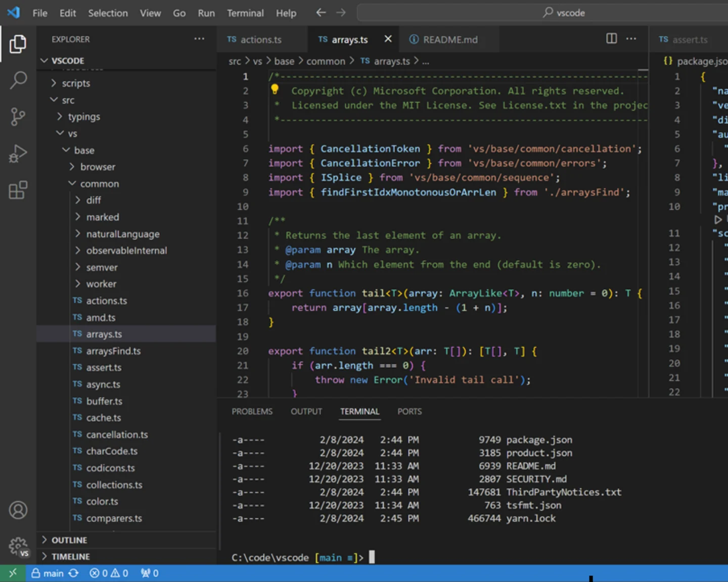This screenshot has height=582, width=728.
Task: Open warnings count in status bar
Action: tap(119, 573)
